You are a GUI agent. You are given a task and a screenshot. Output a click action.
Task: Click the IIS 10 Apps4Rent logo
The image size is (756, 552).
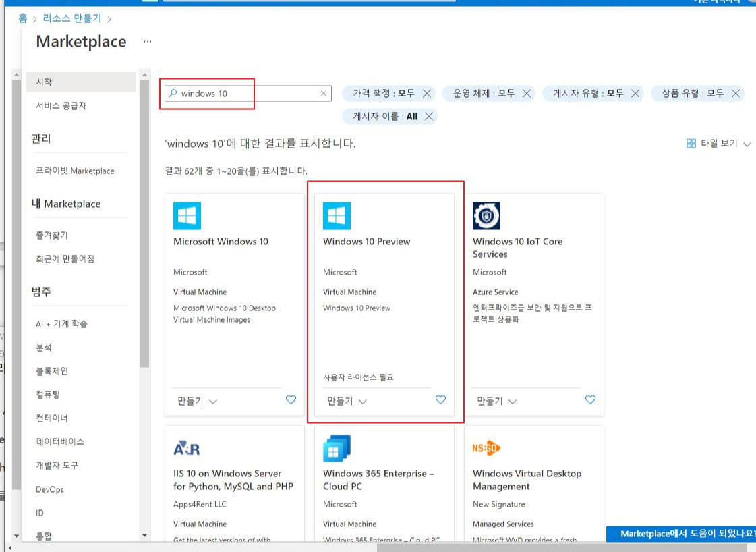pos(187,449)
